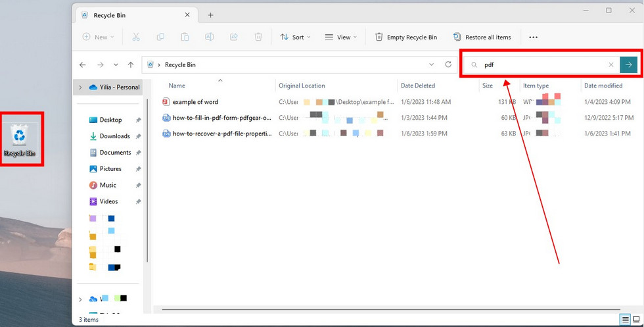
Task: Click the Back navigation arrow
Action: [x=83, y=64]
